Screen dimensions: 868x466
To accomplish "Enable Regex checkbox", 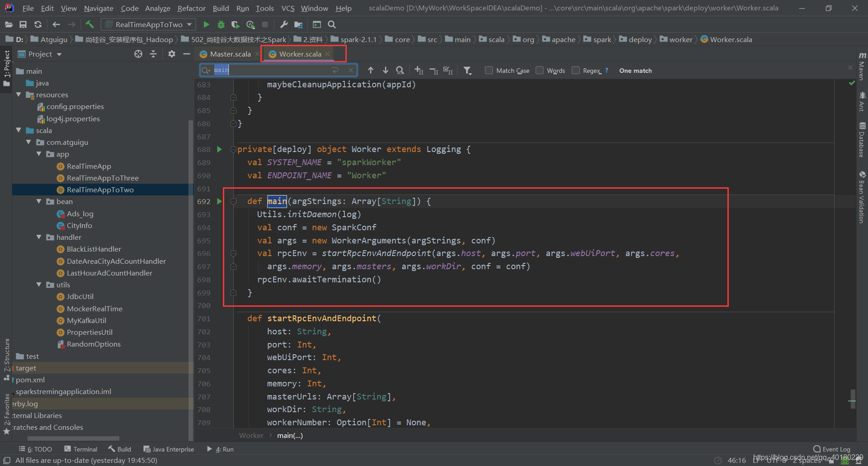I will [576, 70].
